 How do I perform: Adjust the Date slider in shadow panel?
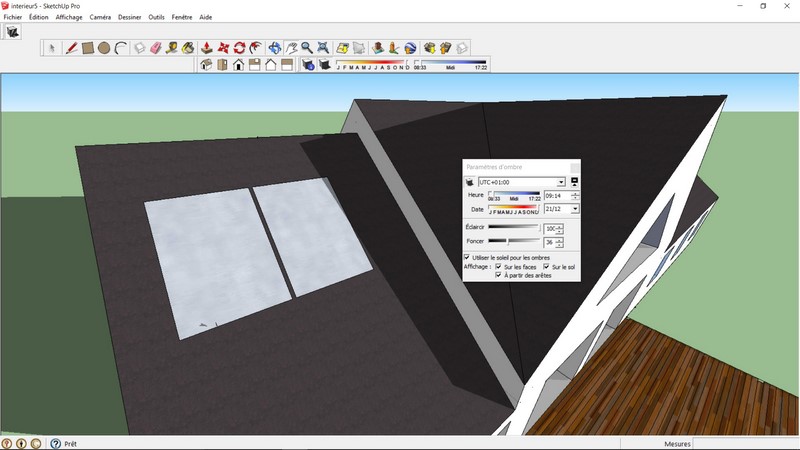pos(513,209)
